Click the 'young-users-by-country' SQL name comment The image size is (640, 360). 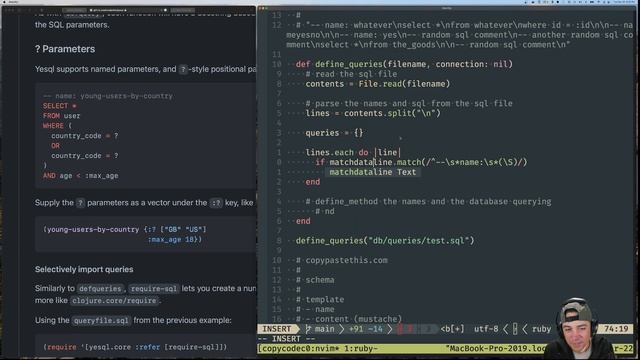point(108,96)
